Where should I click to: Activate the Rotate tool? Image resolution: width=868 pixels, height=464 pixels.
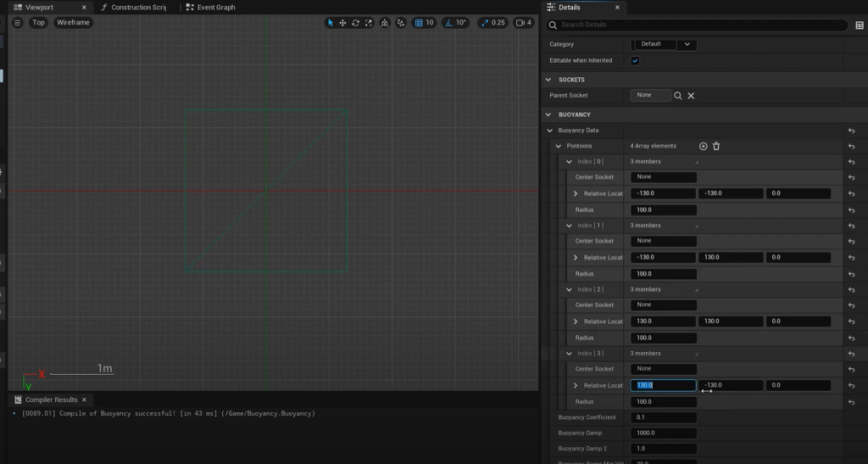[x=355, y=23]
